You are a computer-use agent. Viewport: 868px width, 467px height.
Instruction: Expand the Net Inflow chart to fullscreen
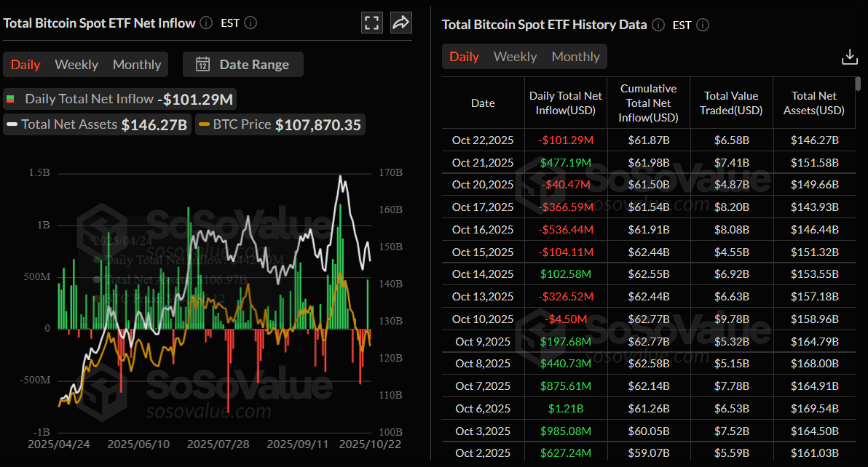coord(371,23)
